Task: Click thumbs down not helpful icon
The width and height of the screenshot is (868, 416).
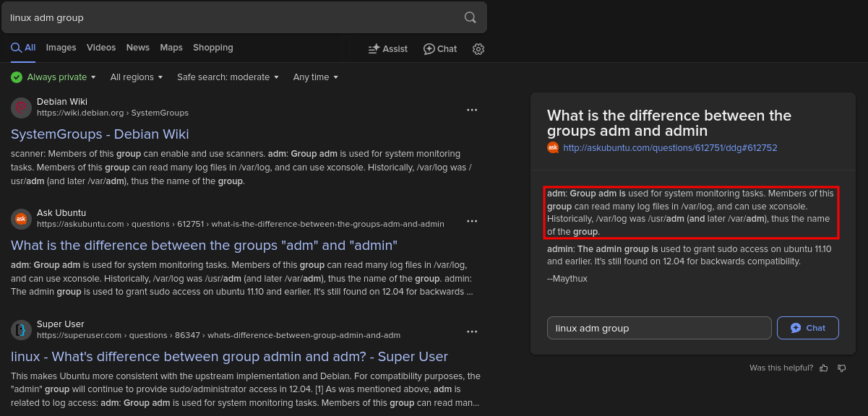Action: click(841, 368)
